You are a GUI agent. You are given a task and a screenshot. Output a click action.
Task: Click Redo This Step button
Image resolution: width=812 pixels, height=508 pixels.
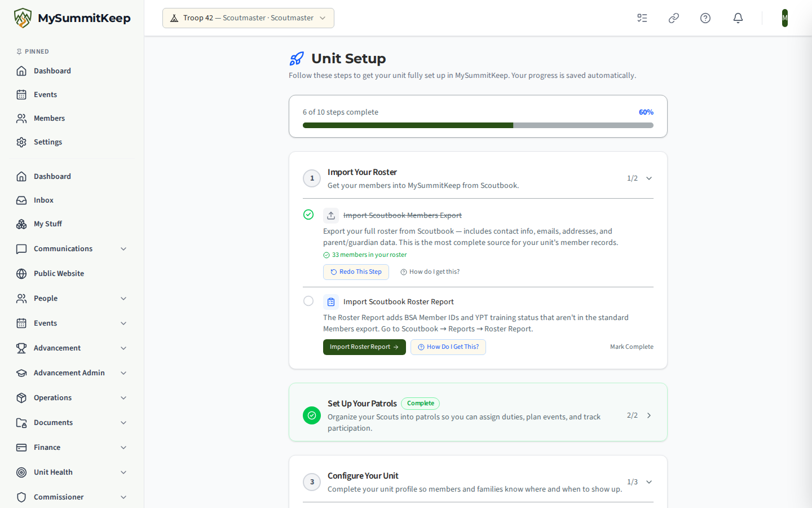click(356, 272)
